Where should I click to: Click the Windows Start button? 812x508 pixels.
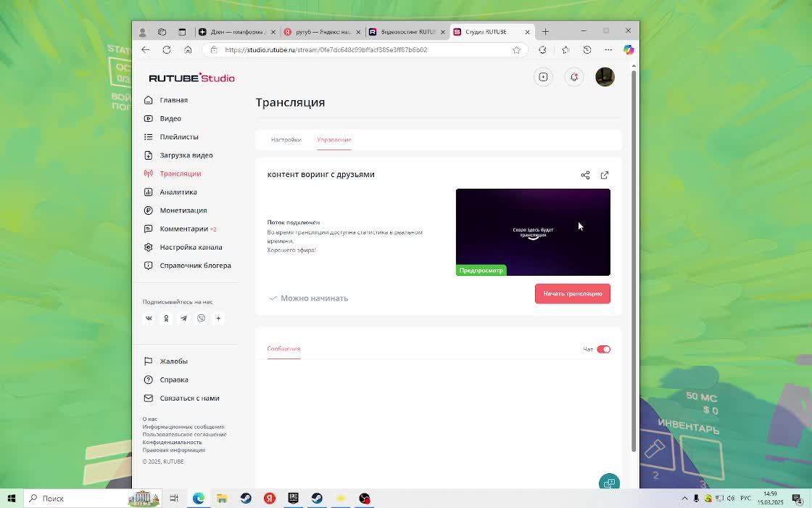point(12,499)
